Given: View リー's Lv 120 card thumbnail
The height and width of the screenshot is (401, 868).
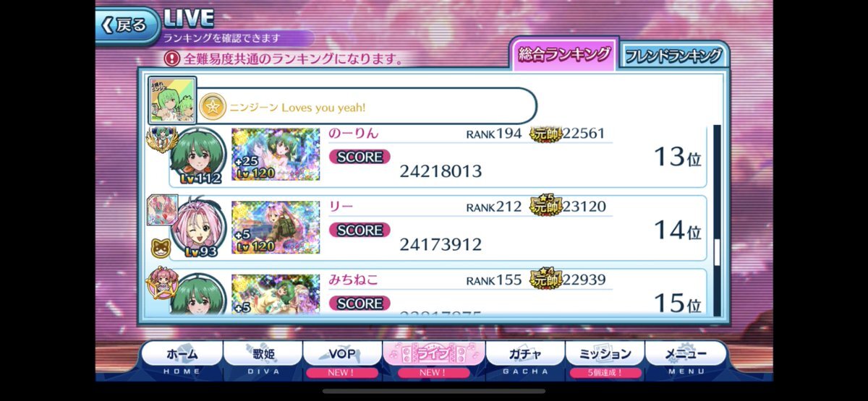Looking at the screenshot, I should [276, 228].
